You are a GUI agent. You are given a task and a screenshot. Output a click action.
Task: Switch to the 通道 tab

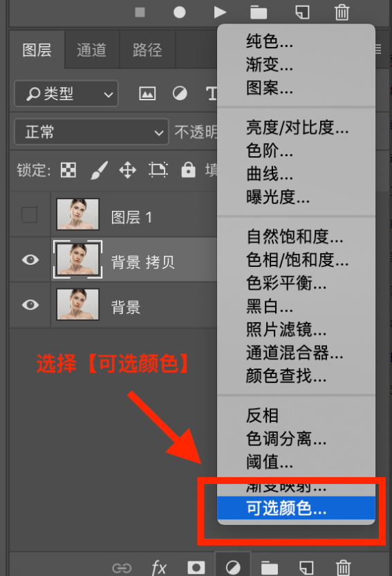(x=91, y=50)
